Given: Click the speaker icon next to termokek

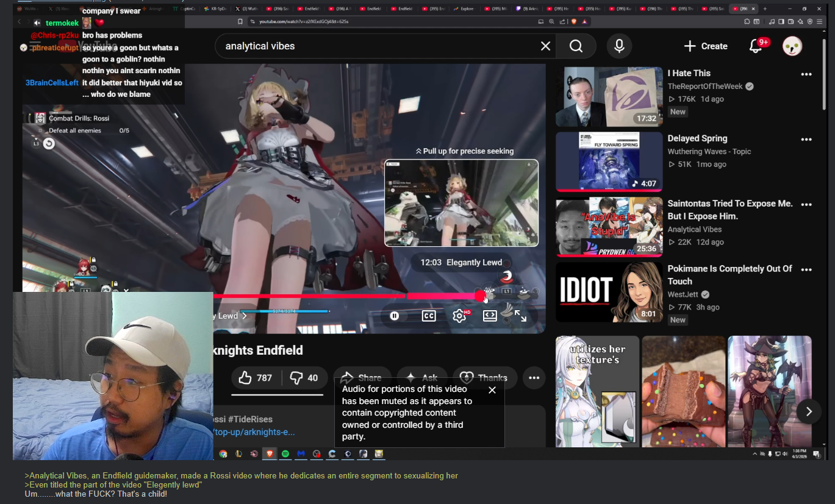Looking at the screenshot, I should tap(37, 23).
